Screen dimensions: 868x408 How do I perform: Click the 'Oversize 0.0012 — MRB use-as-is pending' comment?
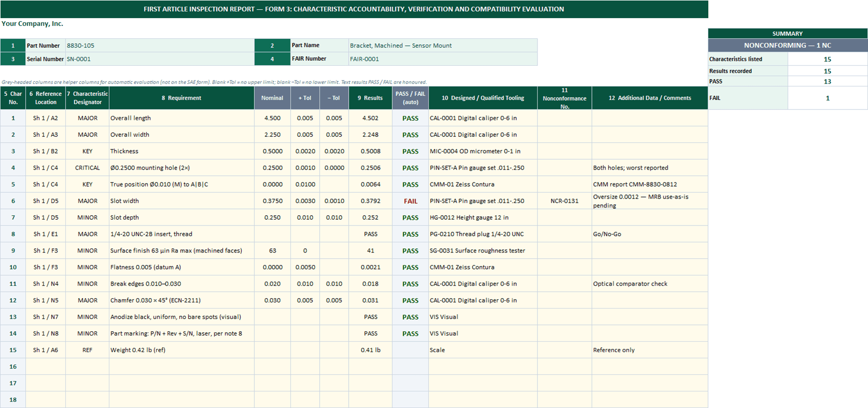point(650,201)
